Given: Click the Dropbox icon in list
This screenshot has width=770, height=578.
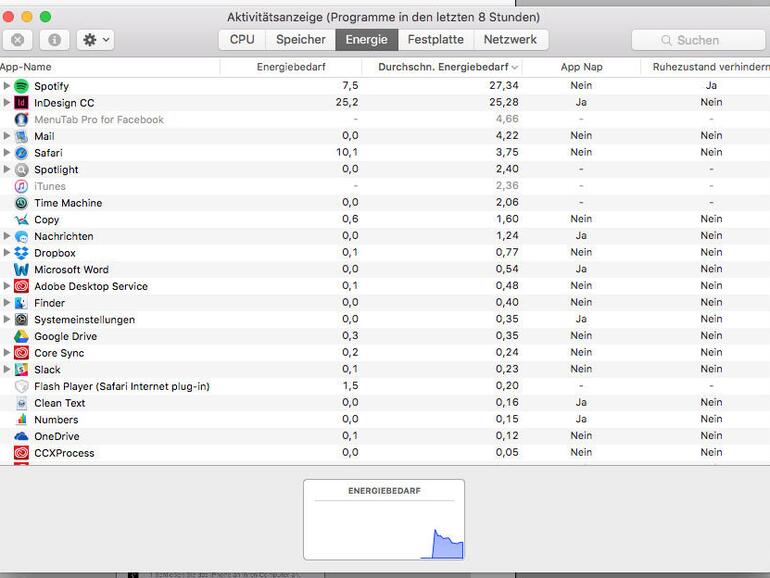Looking at the screenshot, I should 21,253.
